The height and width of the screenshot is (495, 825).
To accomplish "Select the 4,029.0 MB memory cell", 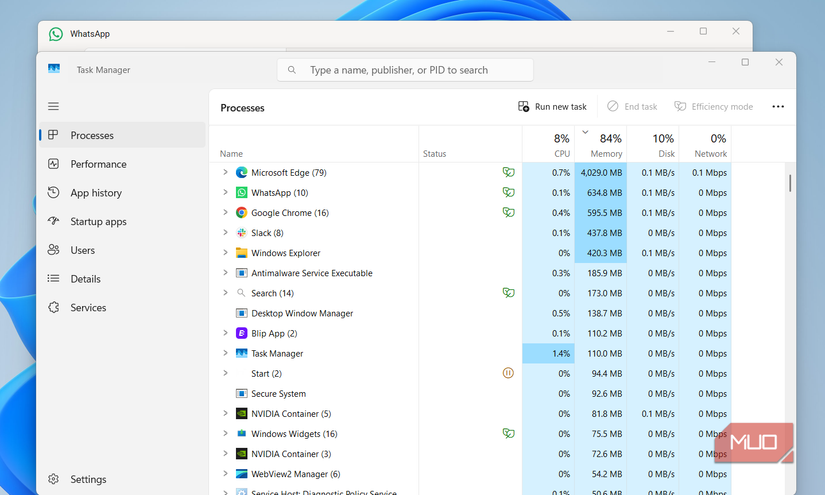I will (601, 173).
